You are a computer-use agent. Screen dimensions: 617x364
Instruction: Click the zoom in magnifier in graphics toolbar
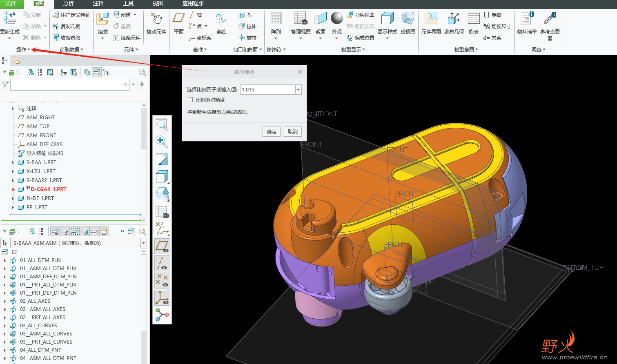tap(162, 142)
